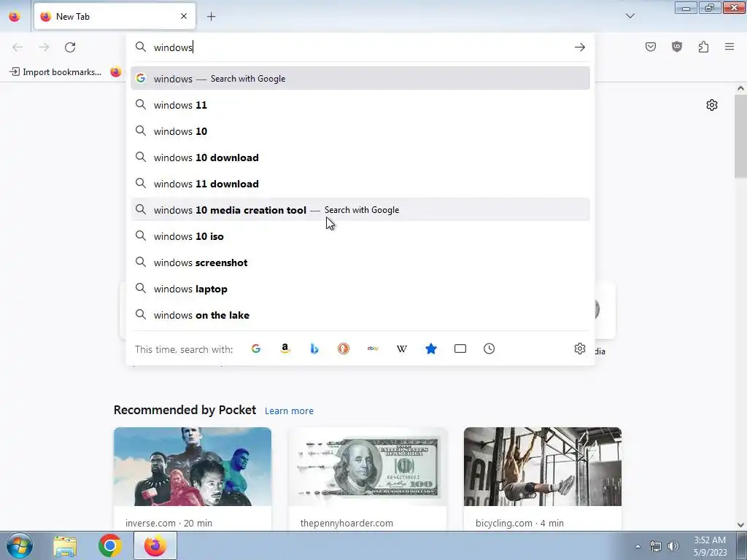Launch Google Chrome from taskbar
The width and height of the screenshot is (747, 560).
click(x=109, y=545)
